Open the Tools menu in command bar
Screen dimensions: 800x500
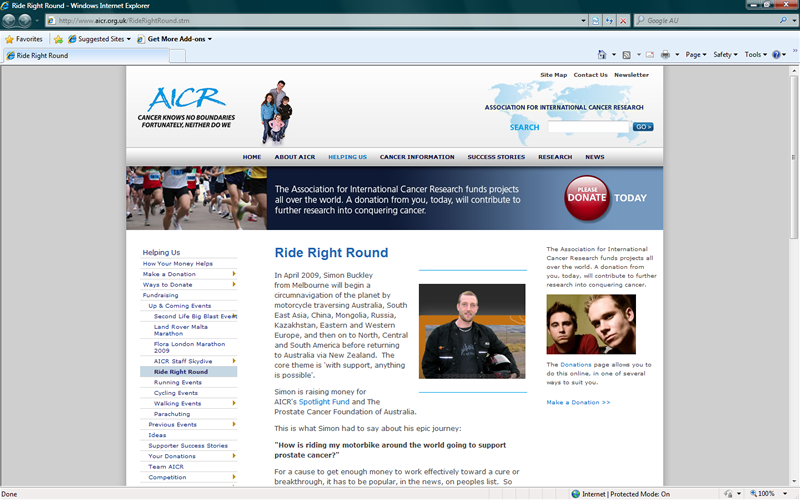click(x=756, y=55)
